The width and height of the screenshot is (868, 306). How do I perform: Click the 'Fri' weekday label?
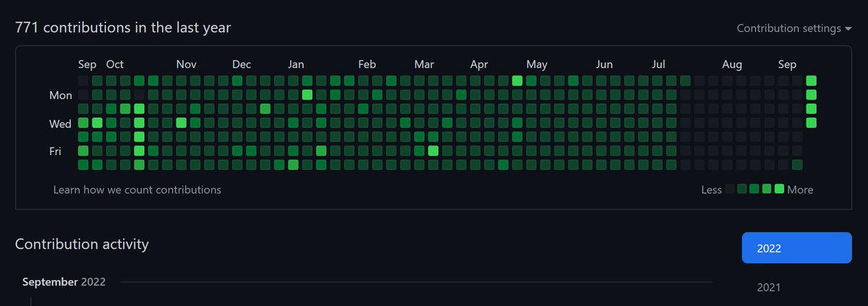tap(55, 151)
